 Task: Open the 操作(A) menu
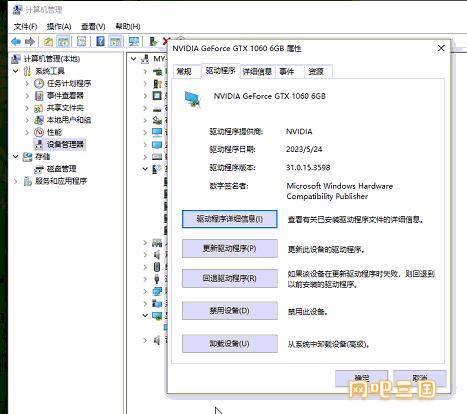coord(59,26)
